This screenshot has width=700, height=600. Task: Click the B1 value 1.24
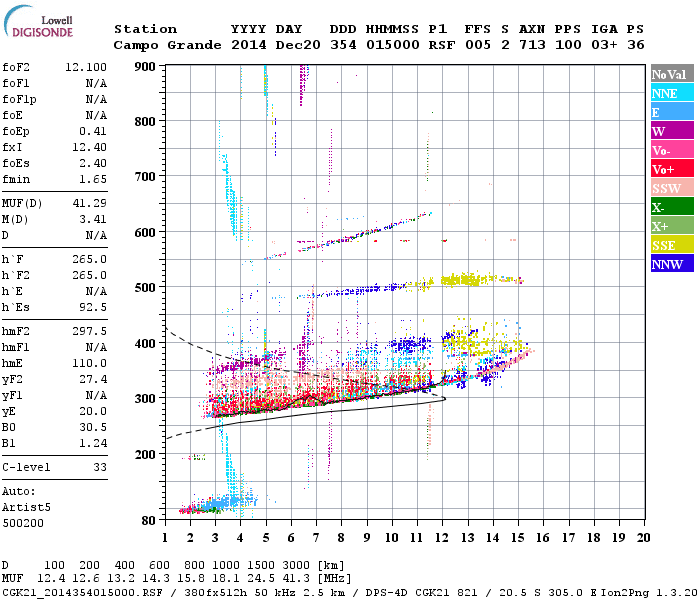pyautogui.click(x=93, y=443)
